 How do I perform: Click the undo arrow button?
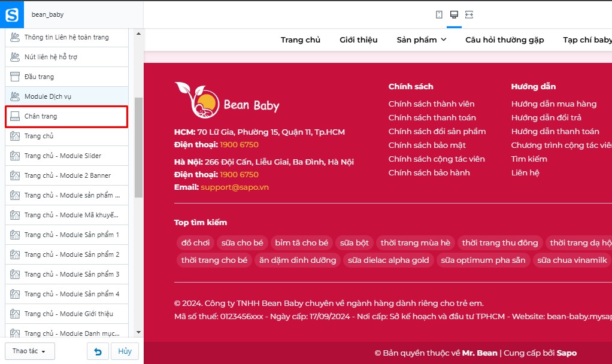pyautogui.click(x=98, y=351)
